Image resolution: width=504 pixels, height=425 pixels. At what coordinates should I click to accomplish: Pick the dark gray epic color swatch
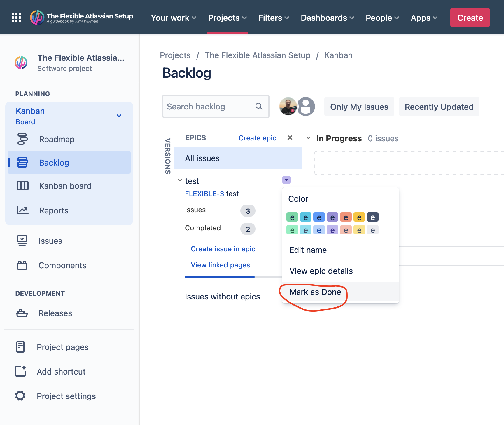pos(373,217)
